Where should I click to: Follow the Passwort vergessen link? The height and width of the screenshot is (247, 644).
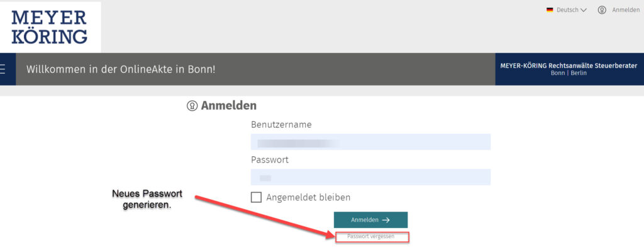pos(371,237)
